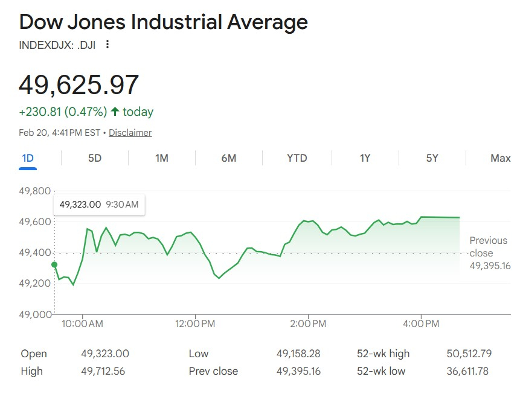
Task: Click the 49,323.00 9:30 AM chart tooltip
Action: (x=99, y=205)
